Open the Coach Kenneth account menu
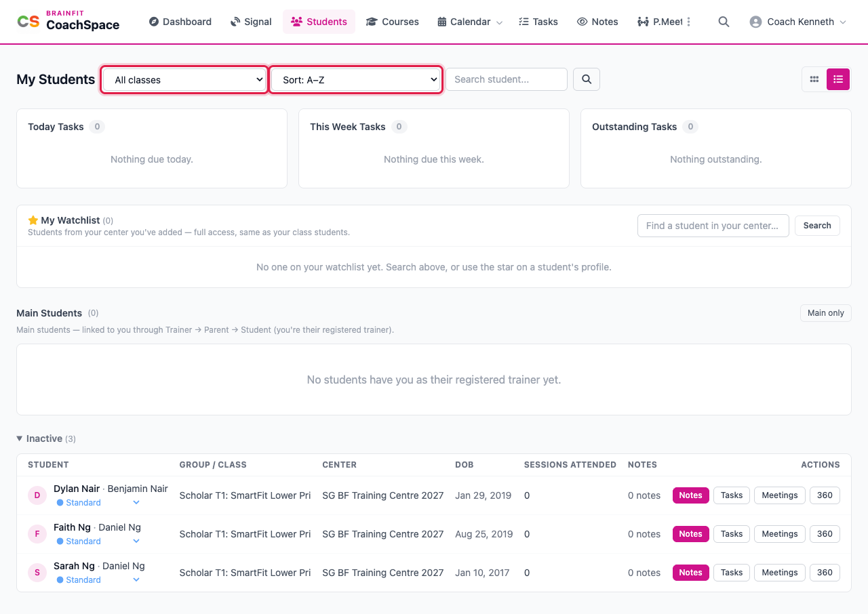Image resolution: width=868 pixels, height=614 pixels. (x=798, y=22)
